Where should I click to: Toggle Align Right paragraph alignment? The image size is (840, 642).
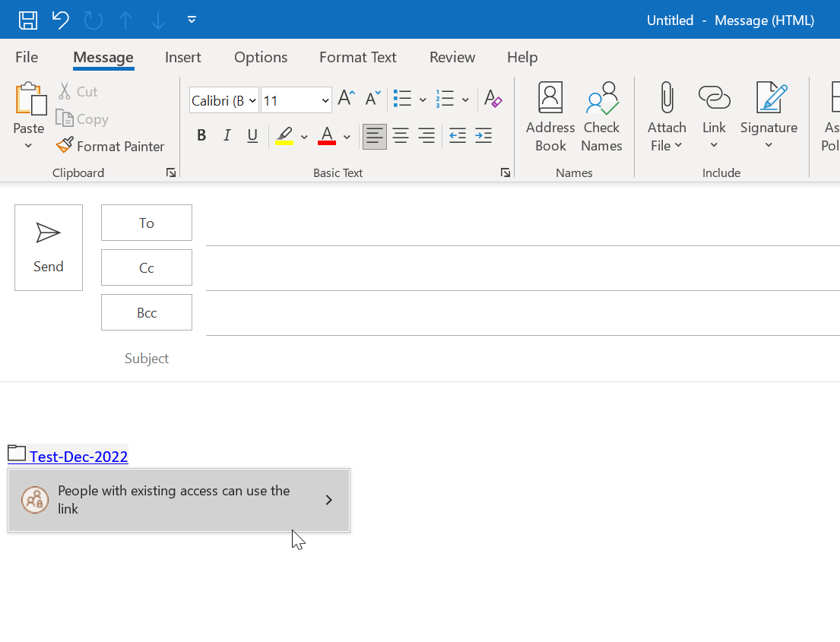426,136
